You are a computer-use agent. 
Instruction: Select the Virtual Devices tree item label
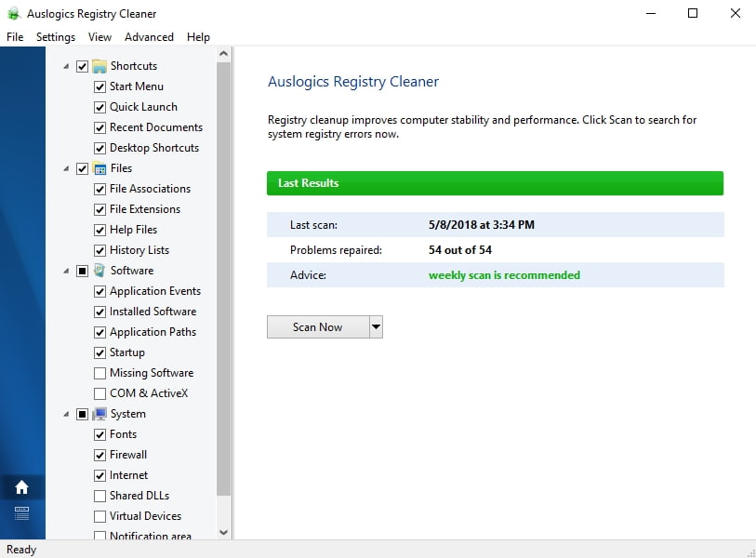point(145,516)
